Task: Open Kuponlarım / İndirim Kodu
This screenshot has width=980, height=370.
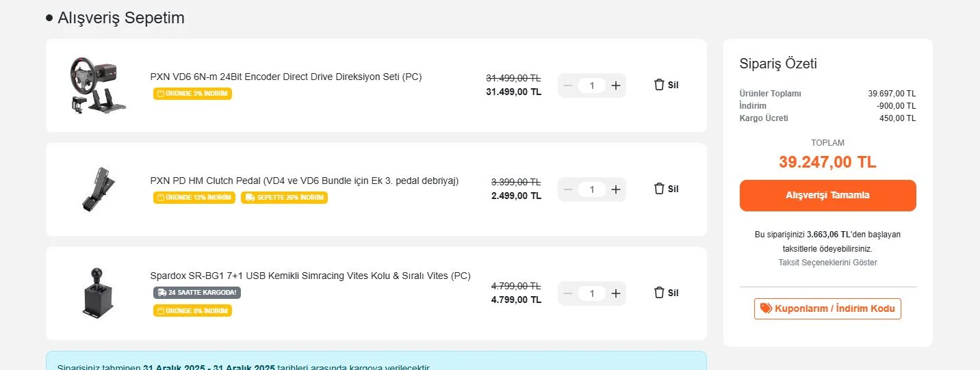Action: (827, 308)
